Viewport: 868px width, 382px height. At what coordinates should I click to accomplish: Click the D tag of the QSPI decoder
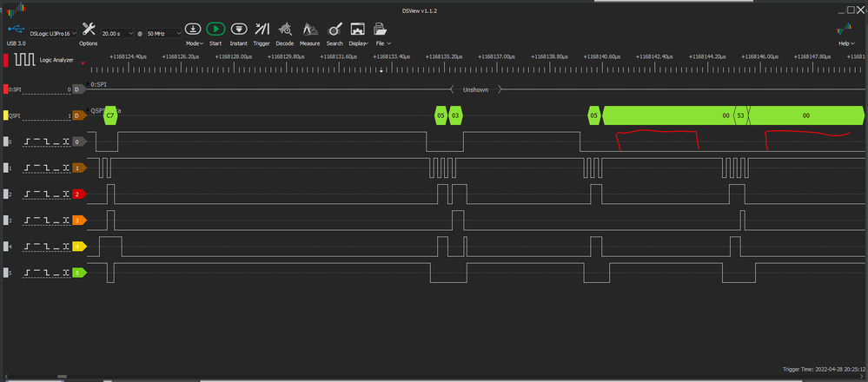(78, 115)
